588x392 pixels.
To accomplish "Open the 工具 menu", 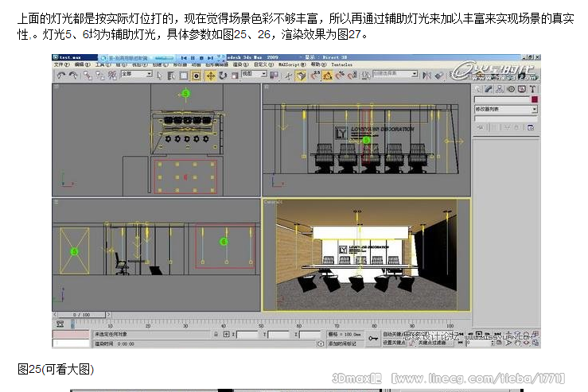I will [x=103, y=65].
